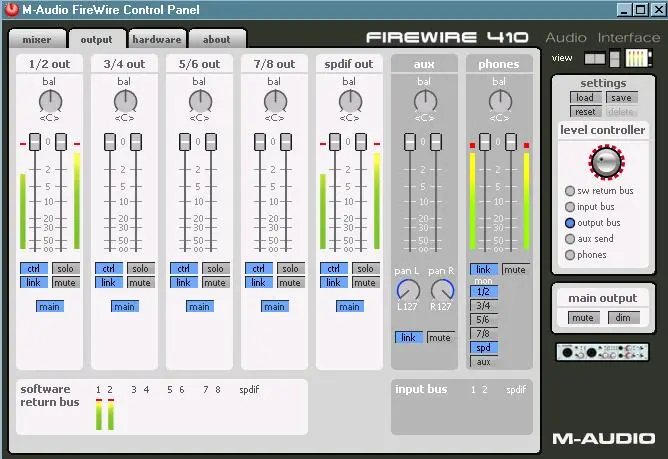Switch to the mixer tab
Viewport: 668px width, 459px height.
(37, 39)
